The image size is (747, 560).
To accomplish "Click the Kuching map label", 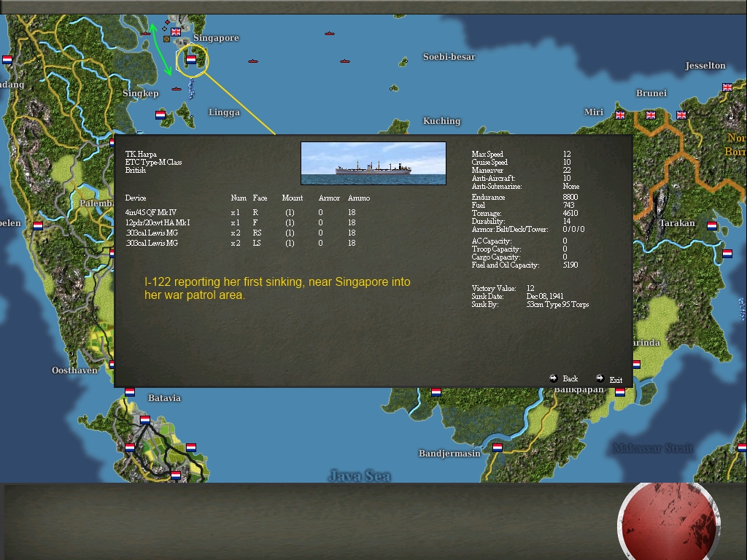I will pyautogui.click(x=441, y=121).
